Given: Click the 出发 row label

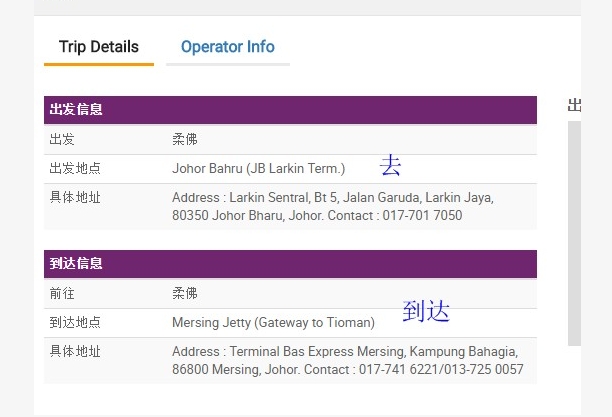Looking at the screenshot, I should (x=62, y=140).
